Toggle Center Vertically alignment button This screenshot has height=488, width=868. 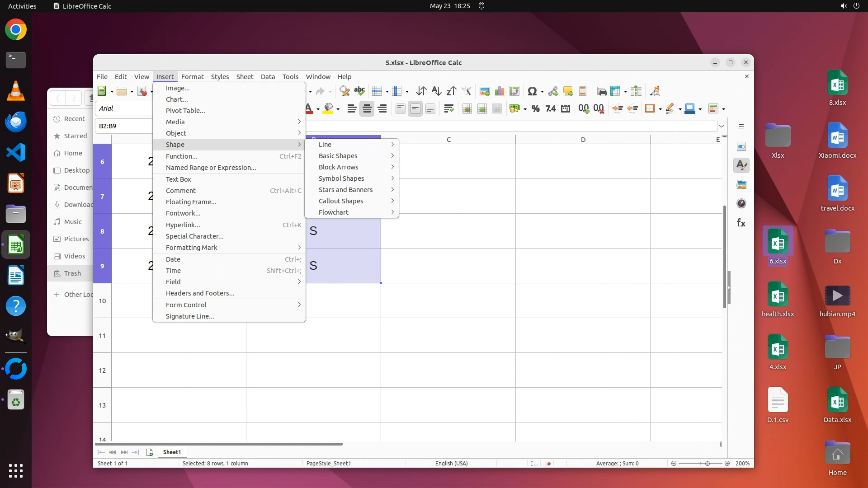415,109
